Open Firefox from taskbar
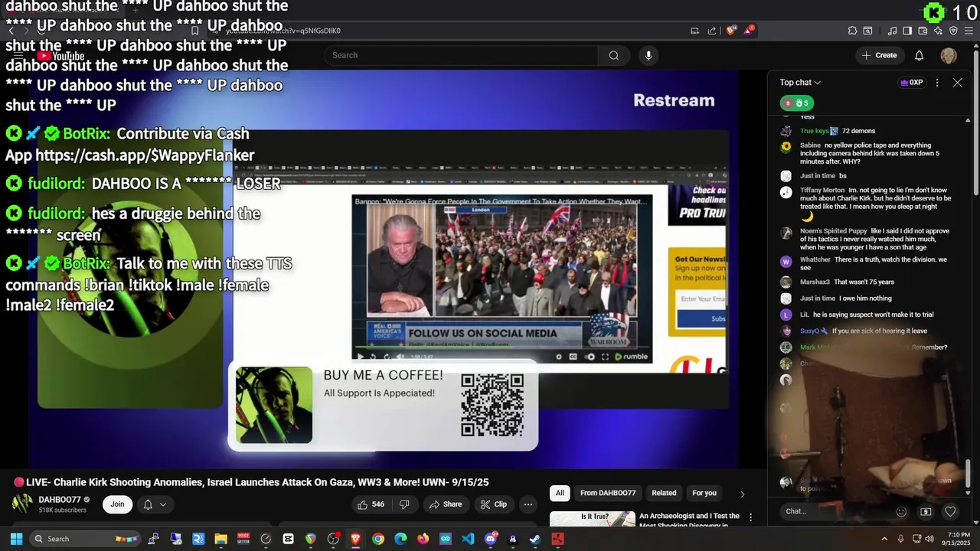 (423, 539)
